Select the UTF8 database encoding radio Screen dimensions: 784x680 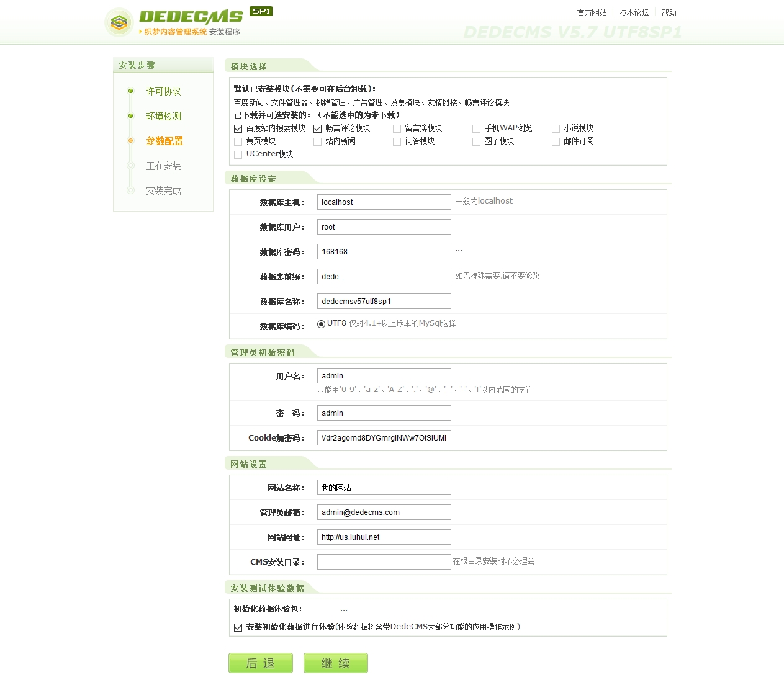(x=321, y=324)
